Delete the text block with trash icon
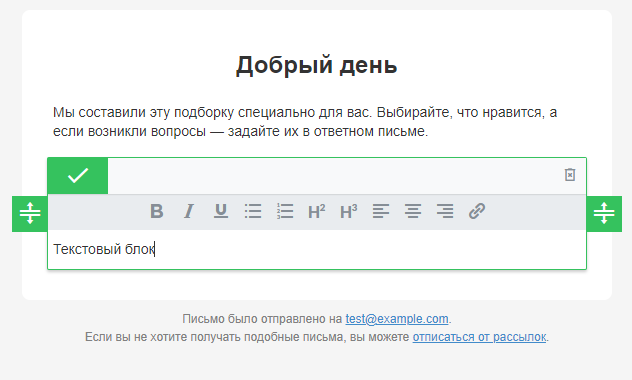 570,175
